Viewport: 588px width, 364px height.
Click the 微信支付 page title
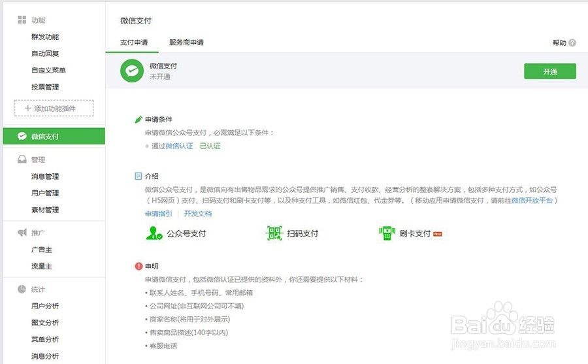[x=136, y=21]
